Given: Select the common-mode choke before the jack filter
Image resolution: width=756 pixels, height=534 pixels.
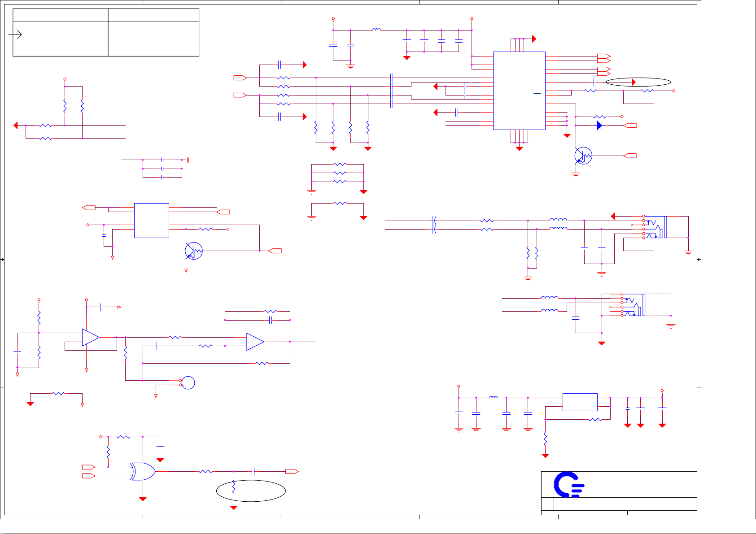Looking at the screenshot, I should (434, 225).
